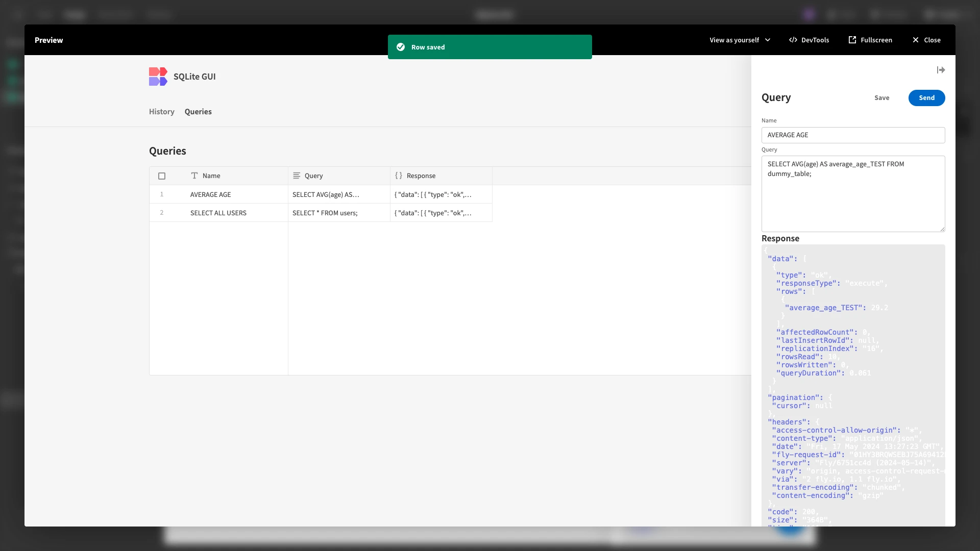The width and height of the screenshot is (980, 551).
Task: Click the Queries section heading
Action: pos(167,151)
